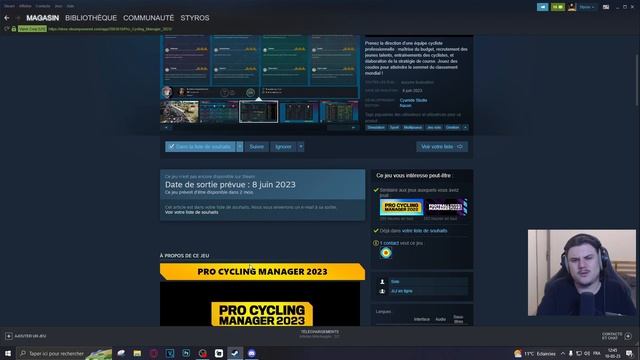Click the online PvP icon

click(382, 291)
